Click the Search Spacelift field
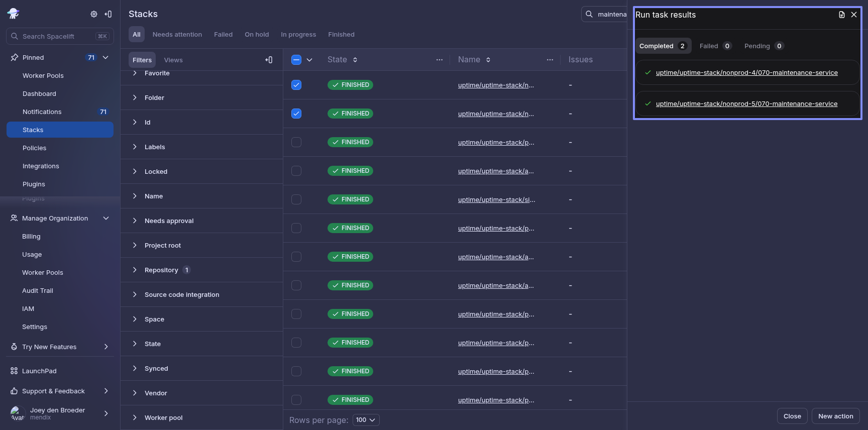 (59, 36)
